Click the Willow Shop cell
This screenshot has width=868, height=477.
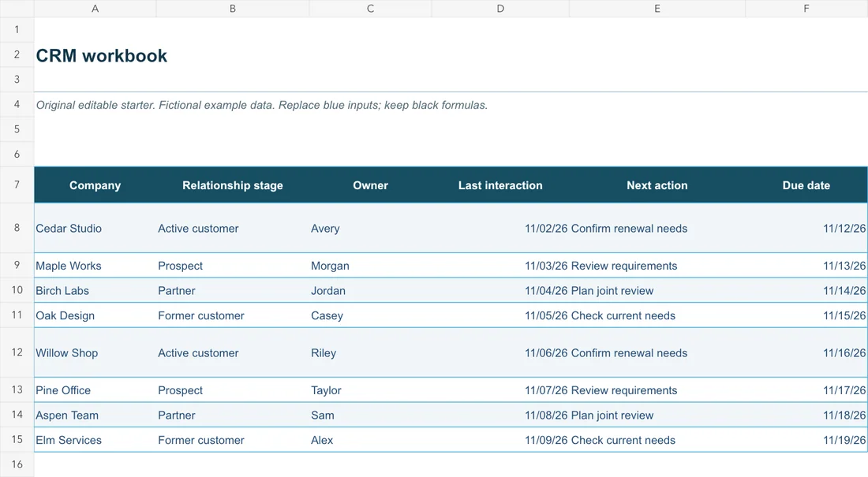coord(95,353)
